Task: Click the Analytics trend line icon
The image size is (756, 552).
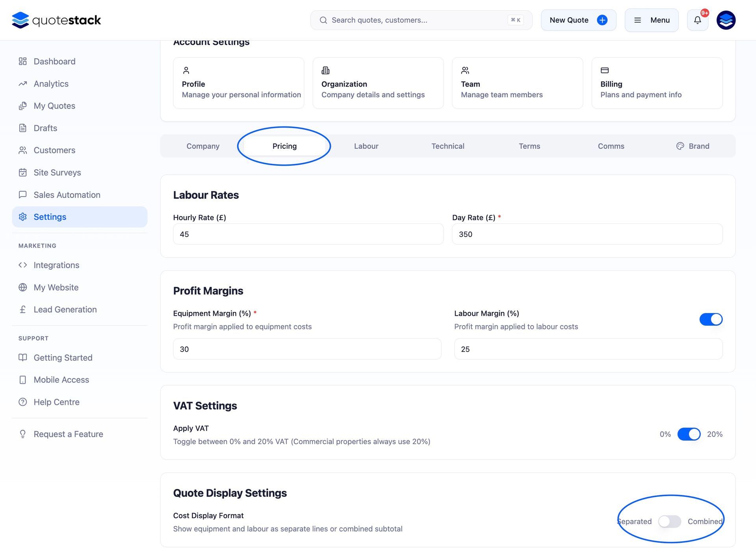Action: [23, 84]
